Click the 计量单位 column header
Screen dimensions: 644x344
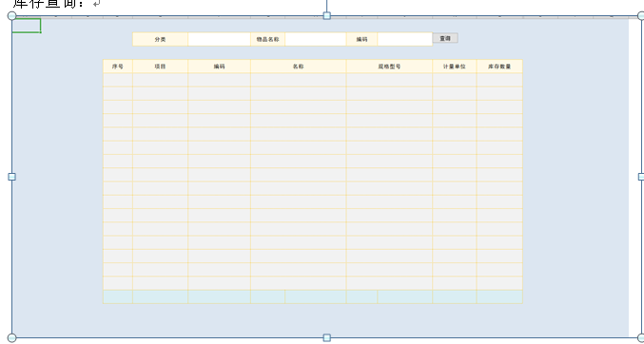[455, 67]
